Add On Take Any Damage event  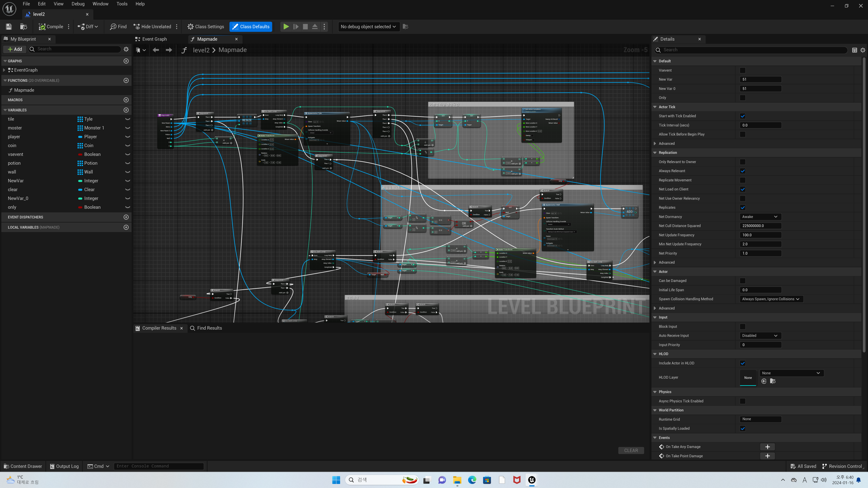click(768, 447)
